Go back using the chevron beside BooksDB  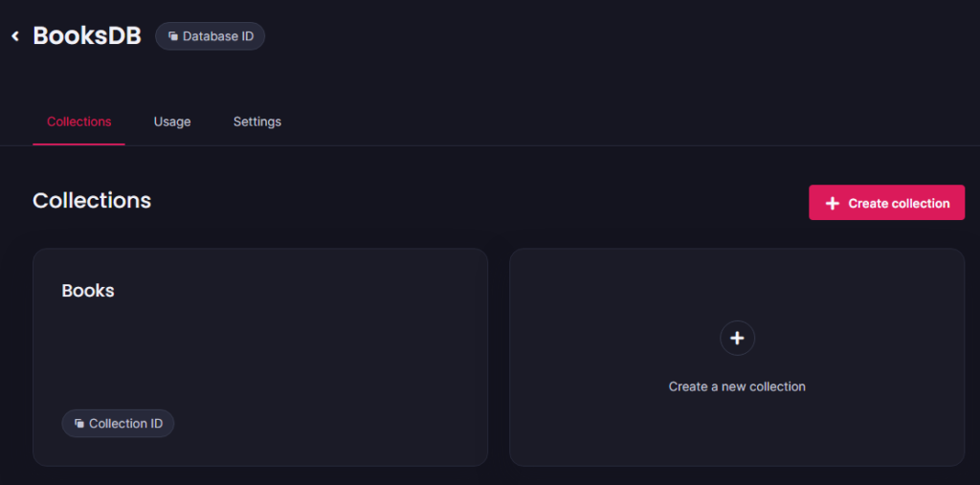[15, 36]
